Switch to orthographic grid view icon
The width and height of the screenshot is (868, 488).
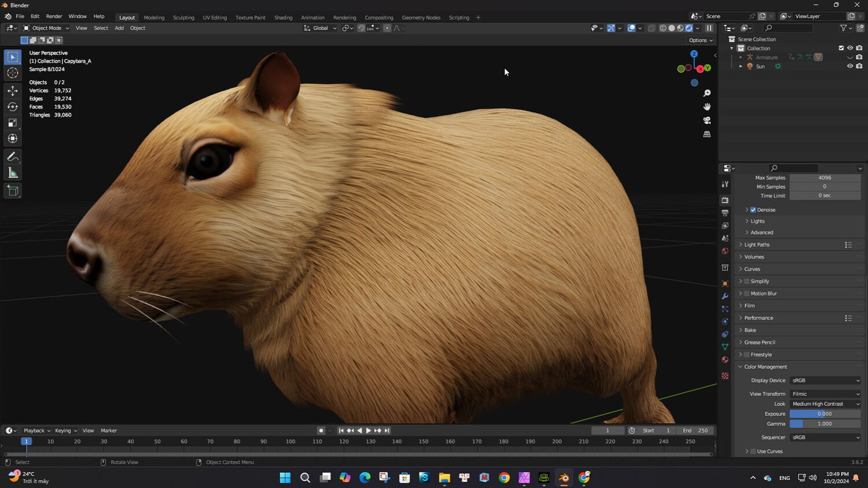click(x=707, y=134)
